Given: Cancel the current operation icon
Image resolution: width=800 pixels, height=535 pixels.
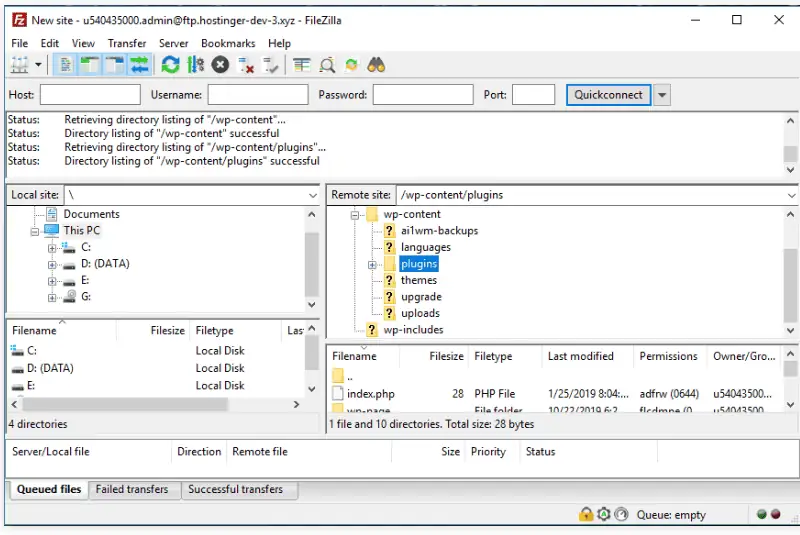Looking at the screenshot, I should click(220, 65).
